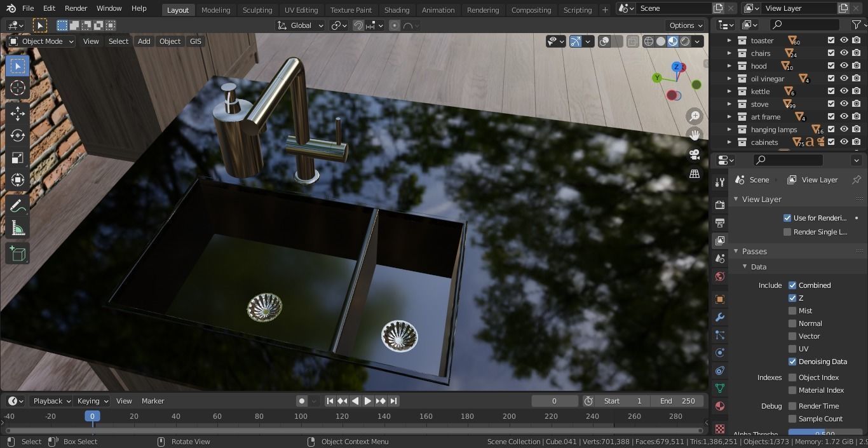
Task: Select the Annotate tool
Action: (x=18, y=206)
